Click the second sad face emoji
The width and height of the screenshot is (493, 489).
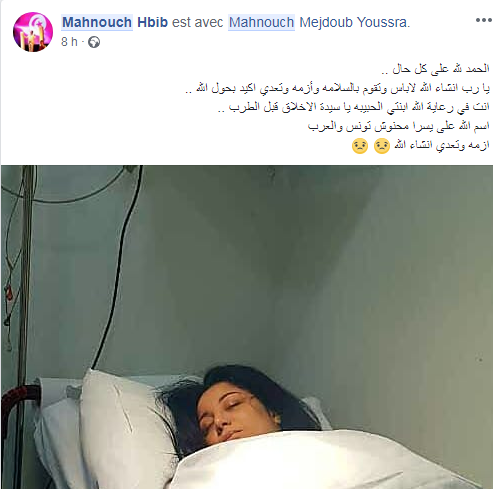tap(360, 146)
